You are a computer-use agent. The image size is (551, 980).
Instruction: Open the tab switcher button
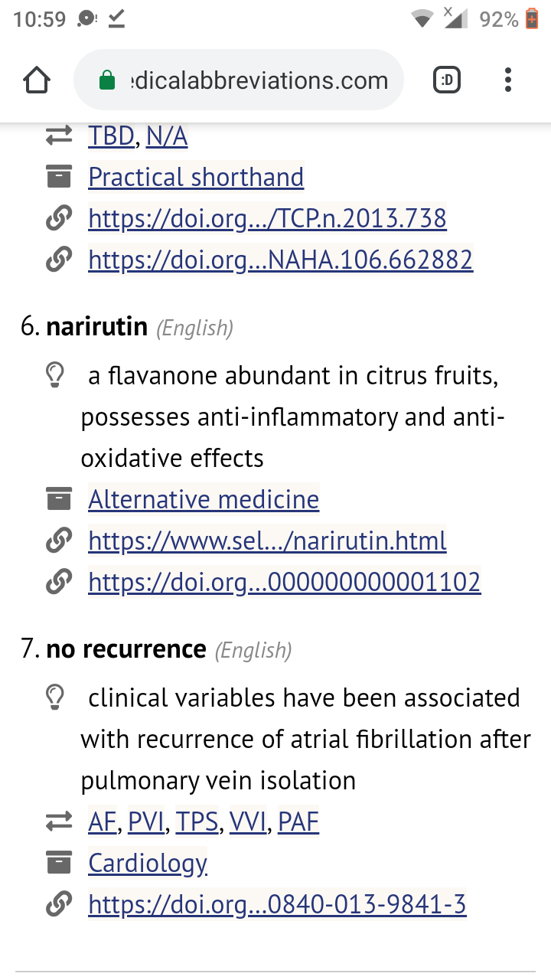click(x=447, y=80)
